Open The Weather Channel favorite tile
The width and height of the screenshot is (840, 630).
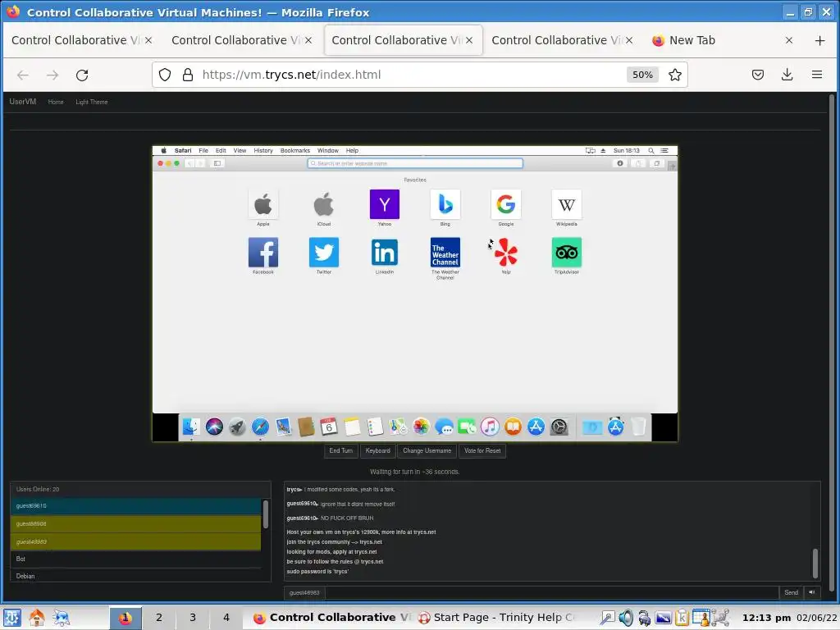(445, 253)
